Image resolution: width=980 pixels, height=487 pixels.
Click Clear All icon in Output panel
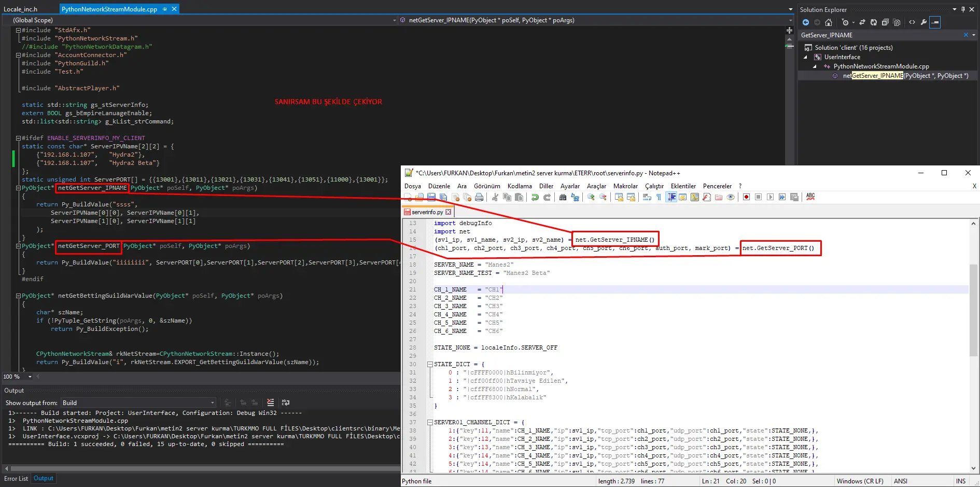(x=270, y=402)
